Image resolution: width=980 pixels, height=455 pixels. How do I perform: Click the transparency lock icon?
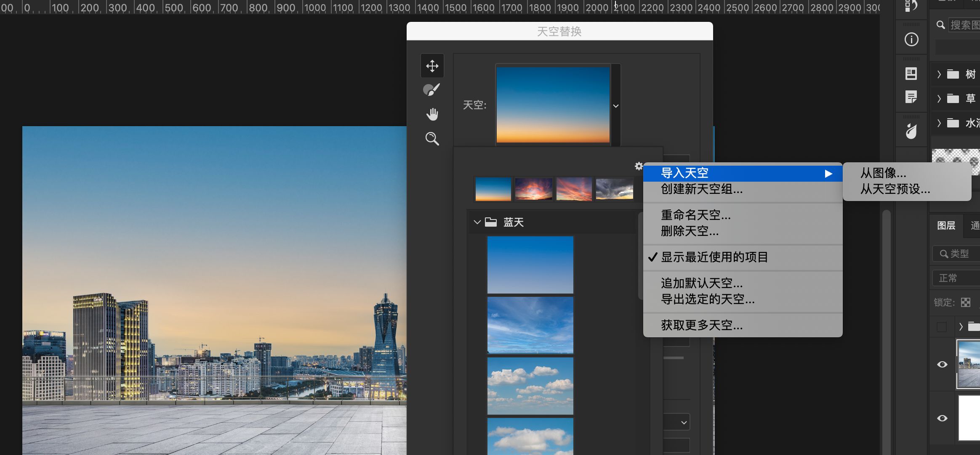966,302
